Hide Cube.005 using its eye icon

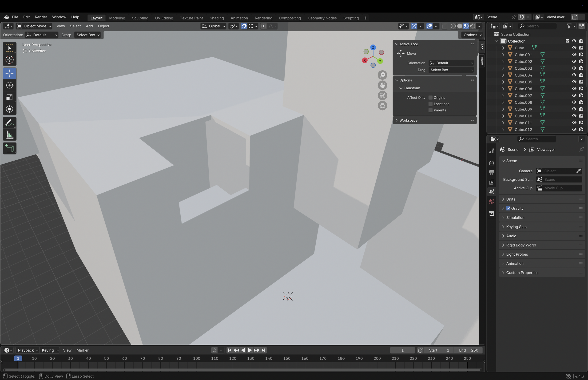(x=574, y=82)
